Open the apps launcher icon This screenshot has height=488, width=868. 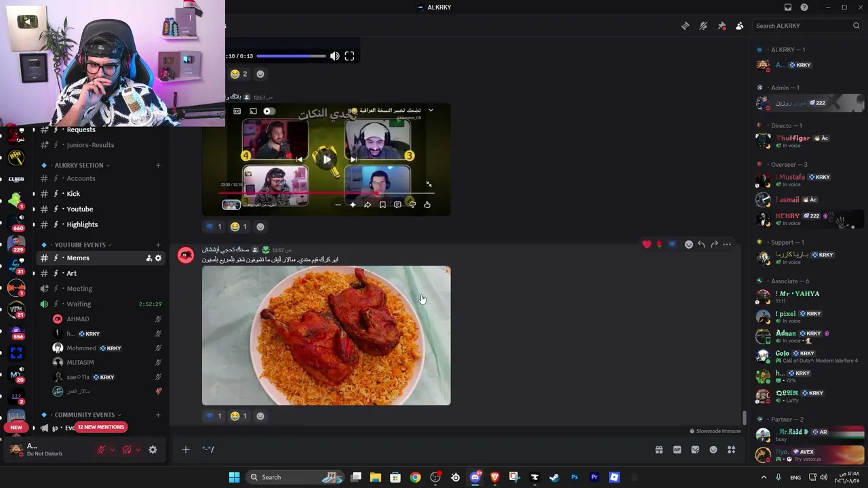[x=731, y=449]
